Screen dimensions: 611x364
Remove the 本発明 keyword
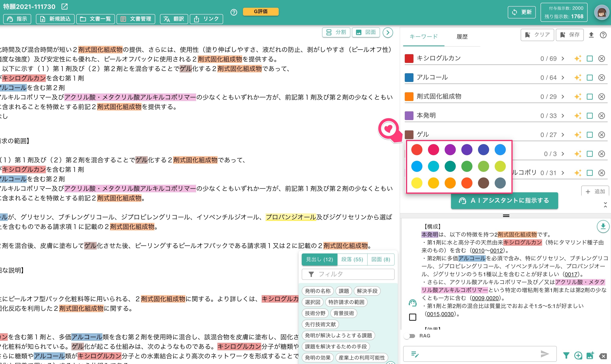click(x=602, y=116)
